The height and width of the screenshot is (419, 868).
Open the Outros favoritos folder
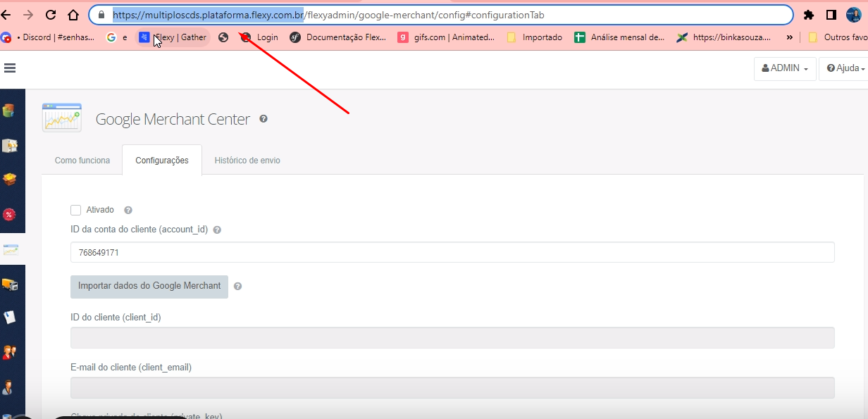[838, 37]
